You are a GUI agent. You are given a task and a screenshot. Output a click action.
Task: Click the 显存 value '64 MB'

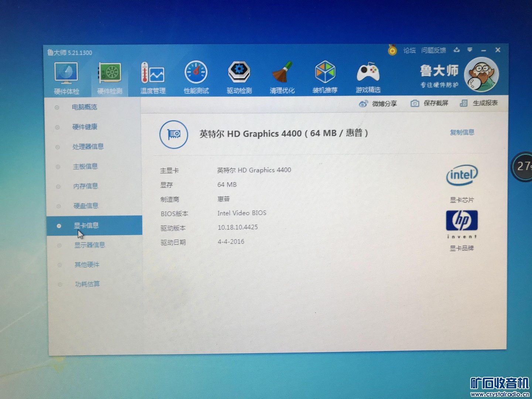[x=227, y=185]
